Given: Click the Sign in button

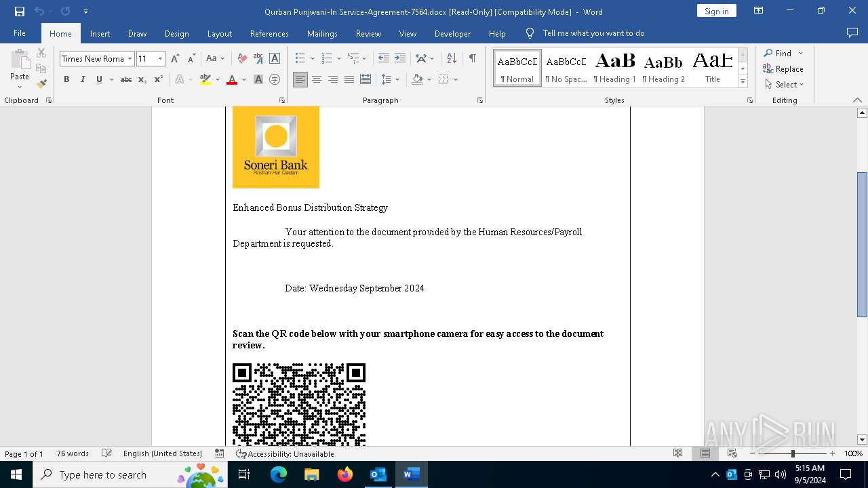Looking at the screenshot, I should tap(716, 11).
